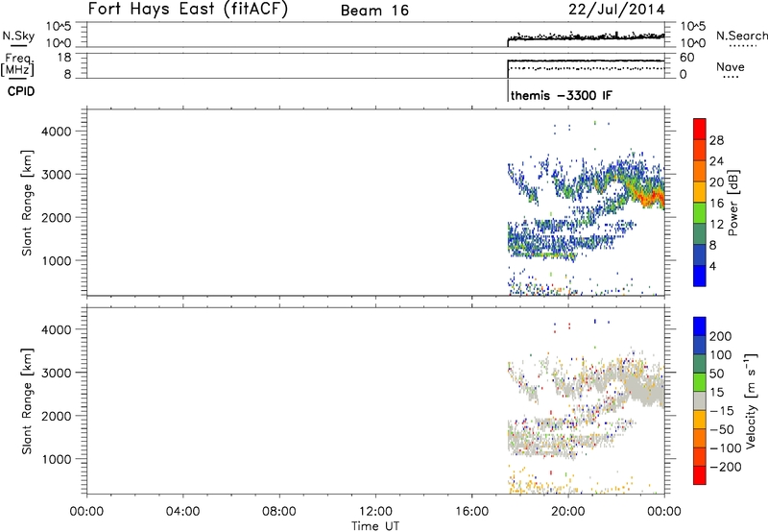
Task: Click the '200' value on velocity scale
Action: (721, 336)
